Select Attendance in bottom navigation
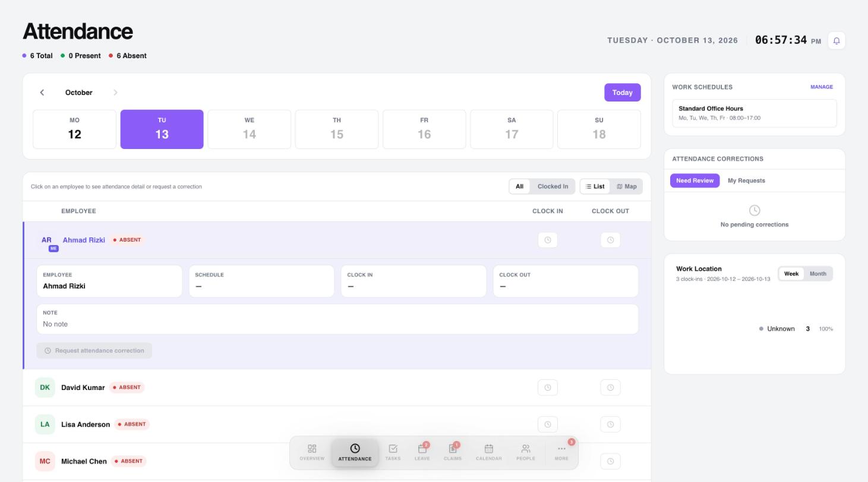868x482 pixels. click(355, 452)
